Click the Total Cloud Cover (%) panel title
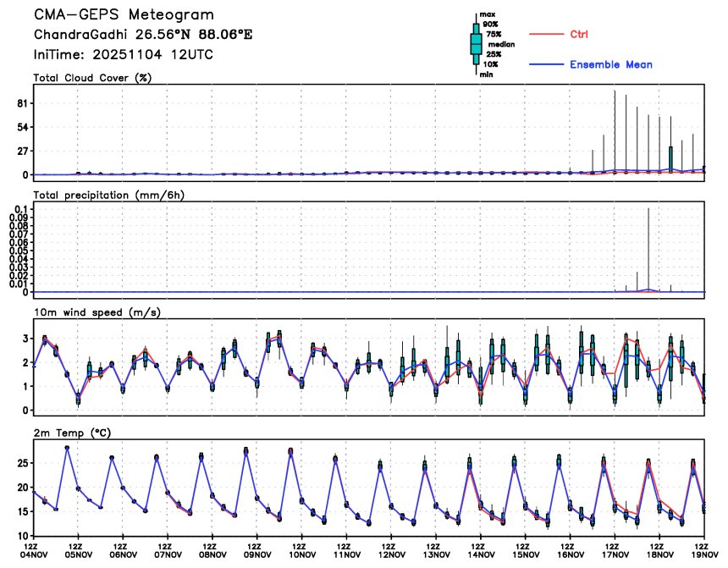728x568 pixels. 92,78
